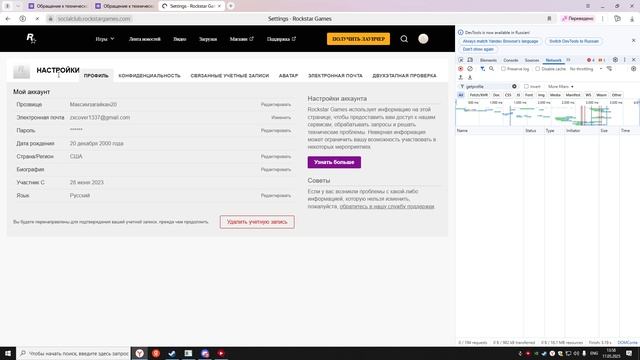Clear the getprofile filter text
This screenshot has width=640, height=360.
[514, 87]
